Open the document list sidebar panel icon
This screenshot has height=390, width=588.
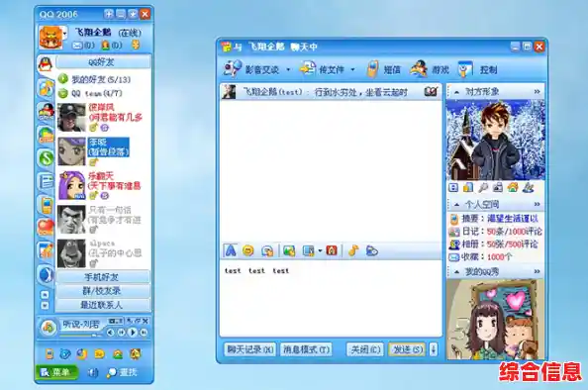[47, 181]
